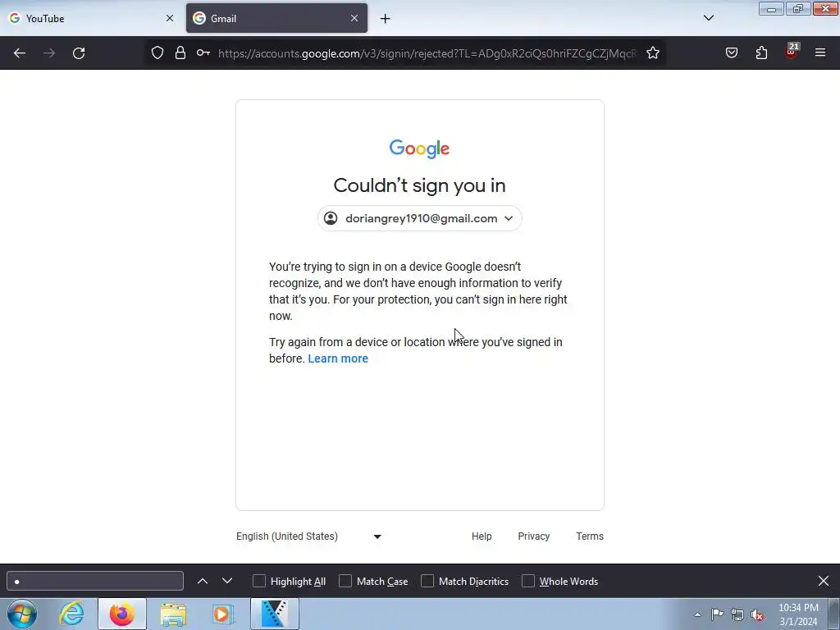This screenshot has height=630, width=840.
Task: Show hidden system tray icons
Action: (x=697, y=614)
